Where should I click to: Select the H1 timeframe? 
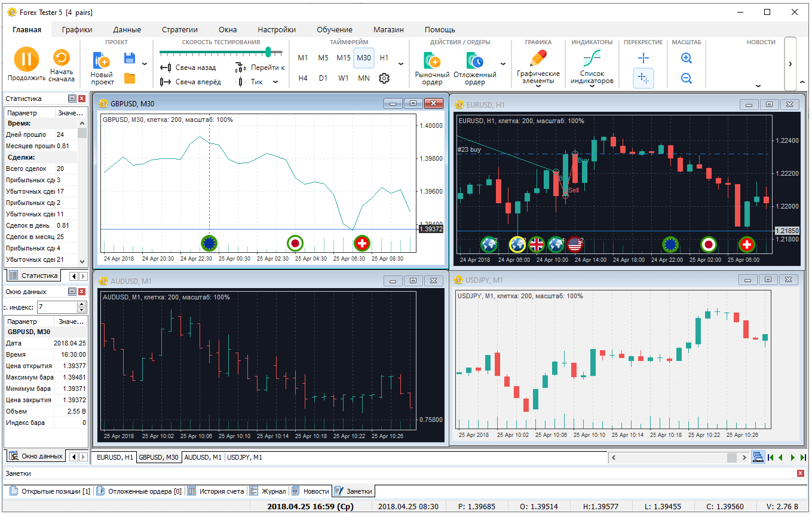pyautogui.click(x=384, y=58)
